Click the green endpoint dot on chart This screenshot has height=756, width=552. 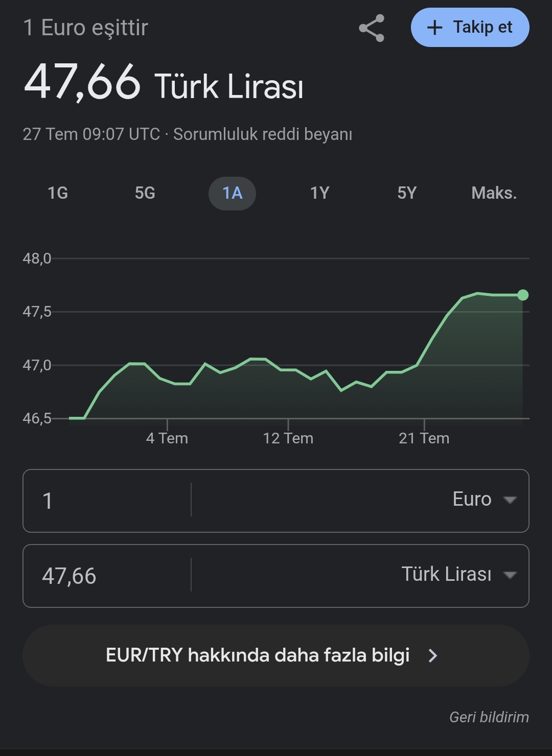(523, 295)
